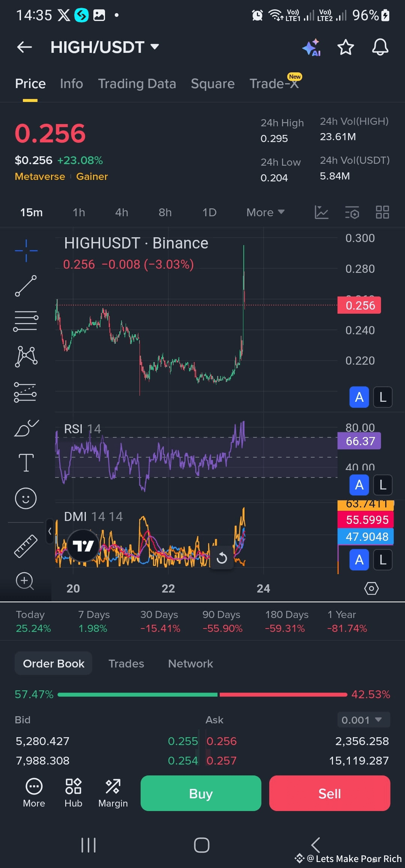Open the chart indicators line-graph icon
This screenshot has height=868, width=405.
(321, 212)
